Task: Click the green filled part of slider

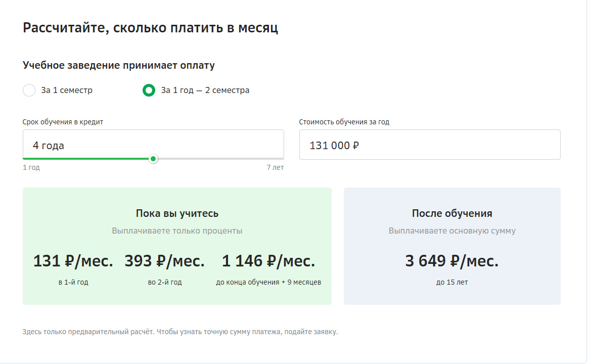Action: click(86, 159)
